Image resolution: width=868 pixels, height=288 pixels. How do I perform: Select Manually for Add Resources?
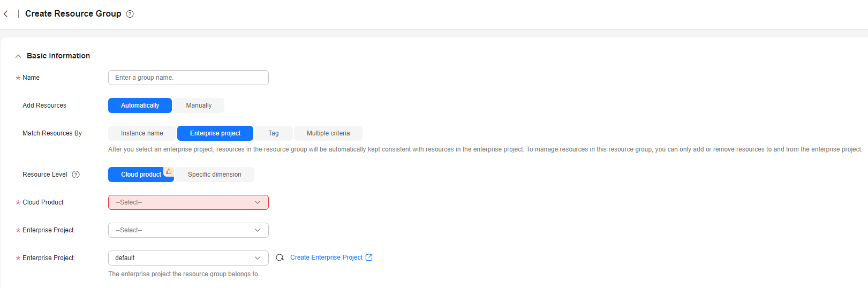click(199, 105)
